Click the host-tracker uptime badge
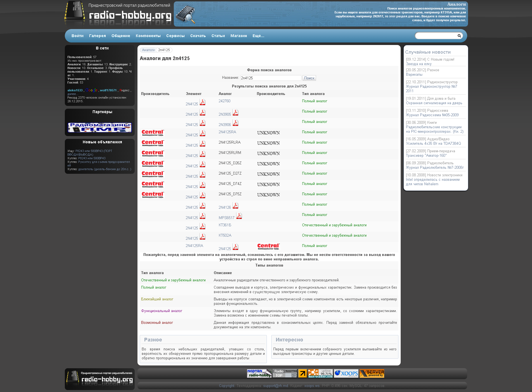This screenshot has height=392, width=532. pos(320,374)
